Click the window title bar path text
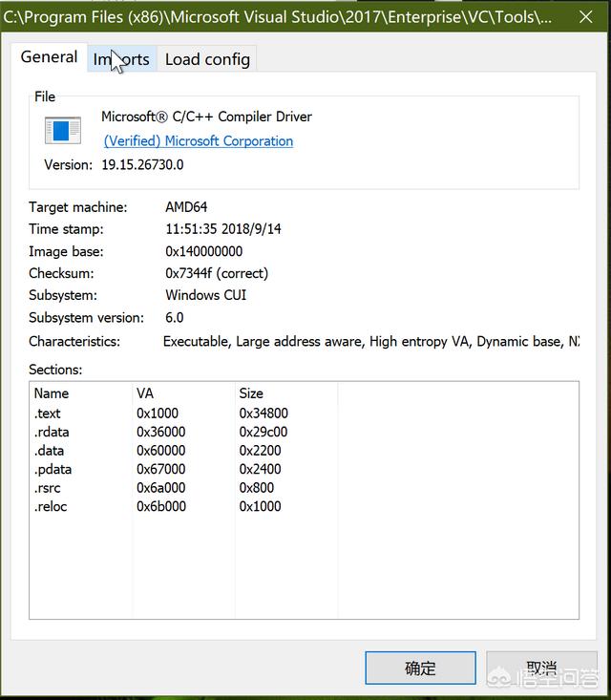This screenshot has height=700, width=611. click(277, 17)
